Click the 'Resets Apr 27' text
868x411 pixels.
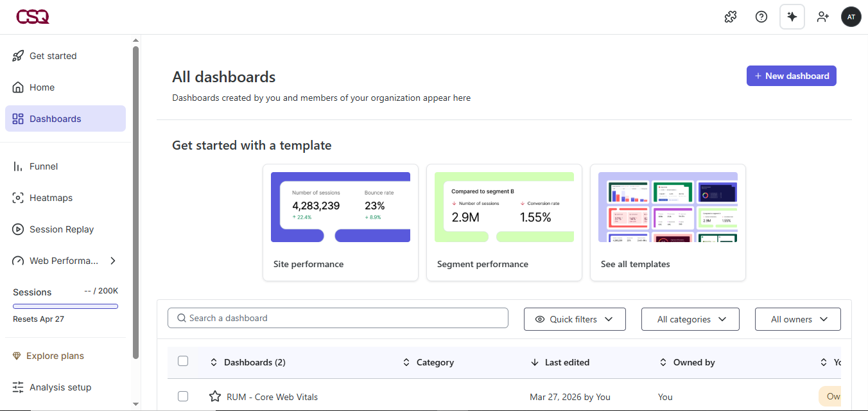(x=39, y=319)
